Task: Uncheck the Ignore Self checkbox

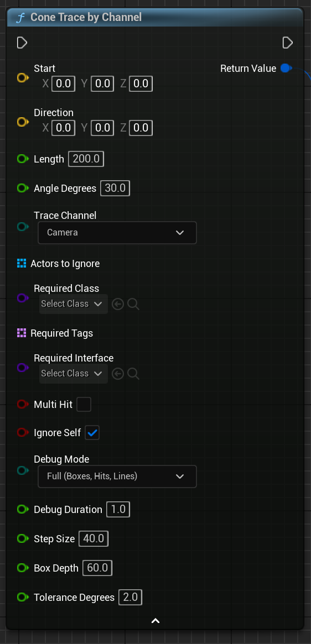Action: (92, 432)
